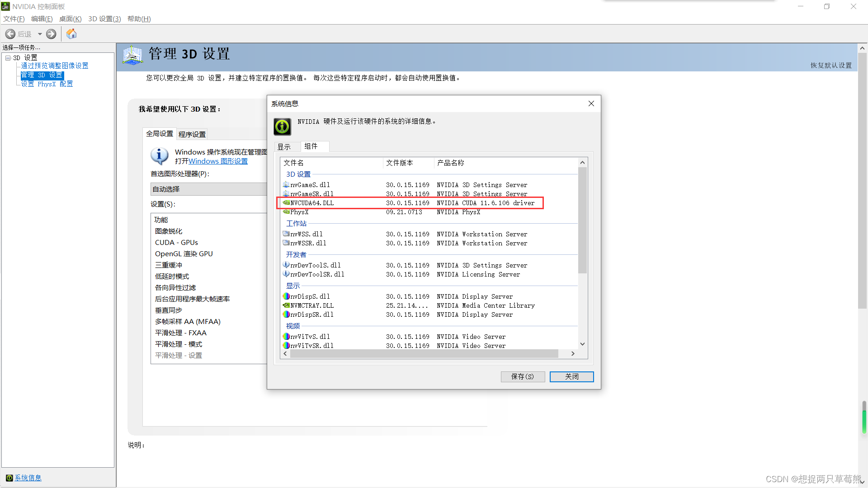Click scroll left arrow in component list
Screen dimensions: 868x488
[285, 354]
